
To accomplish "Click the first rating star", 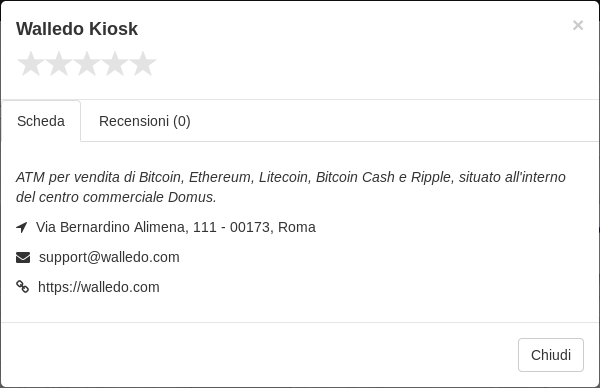I will (x=31, y=64).
